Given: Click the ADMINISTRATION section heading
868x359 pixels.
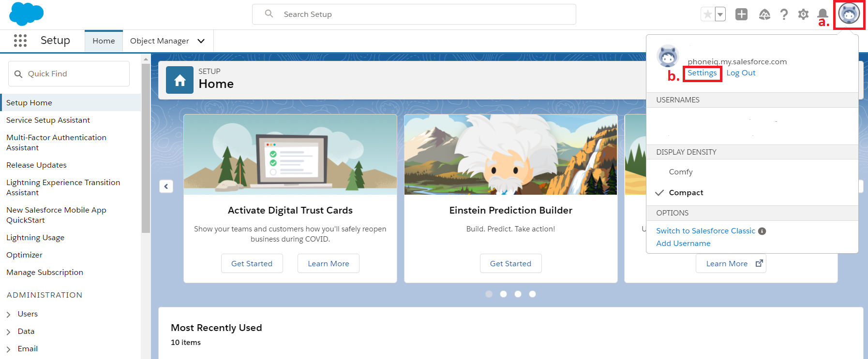Looking at the screenshot, I should click(x=45, y=295).
